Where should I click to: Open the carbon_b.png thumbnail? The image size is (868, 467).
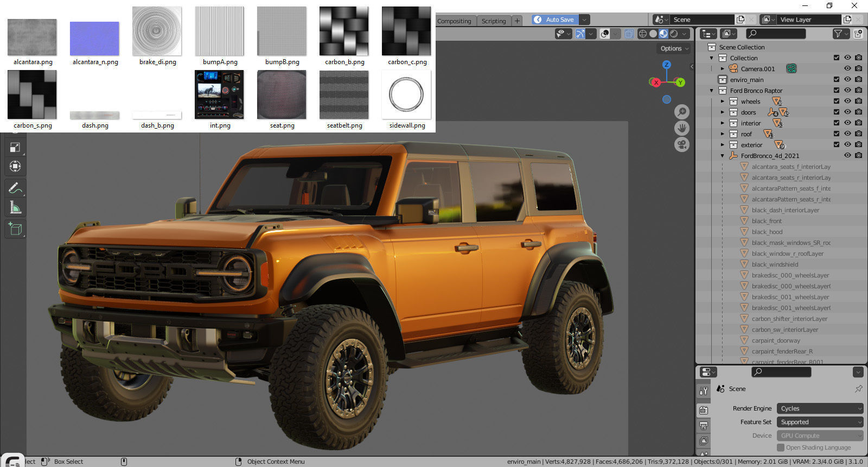(344, 31)
